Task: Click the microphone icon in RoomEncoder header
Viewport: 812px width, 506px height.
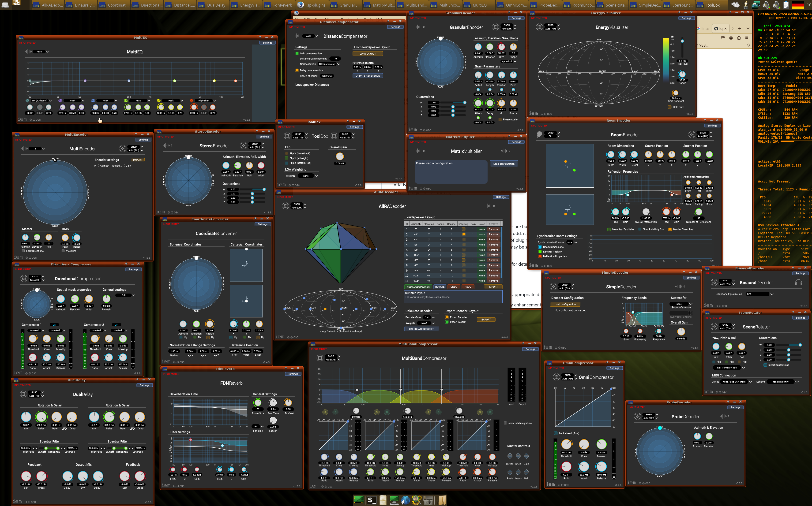Action: pos(539,134)
